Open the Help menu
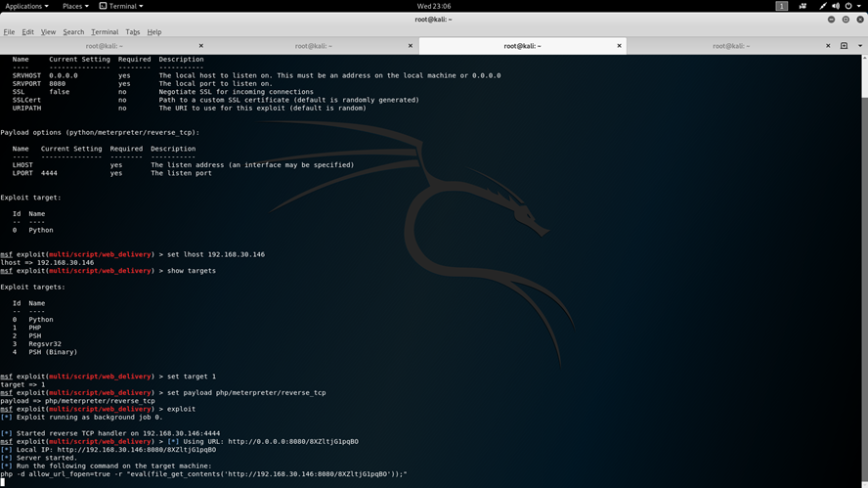Image resolution: width=868 pixels, height=488 pixels. pos(153,32)
